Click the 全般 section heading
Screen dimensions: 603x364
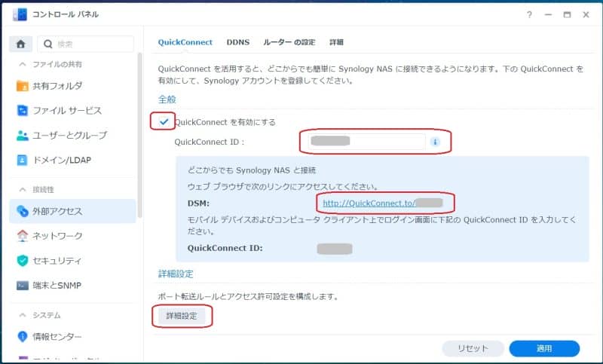pyautogui.click(x=167, y=99)
